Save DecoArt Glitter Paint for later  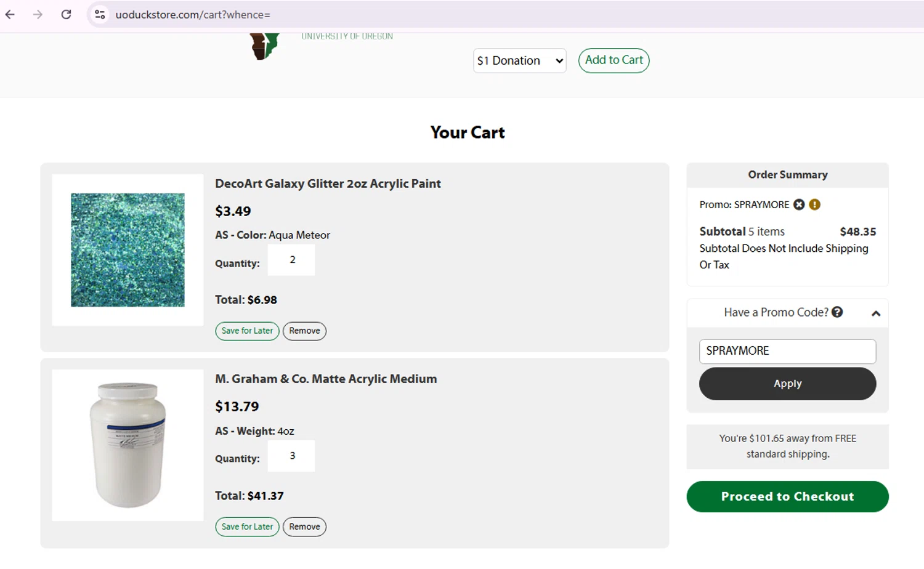[247, 331]
